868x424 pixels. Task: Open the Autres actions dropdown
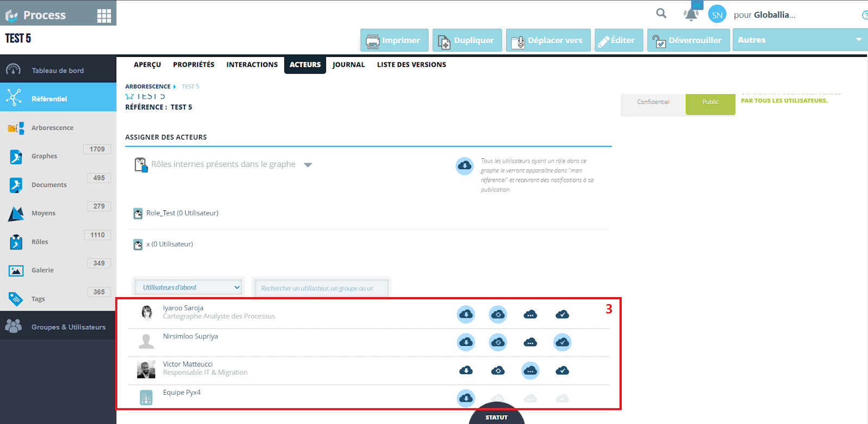pos(800,40)
